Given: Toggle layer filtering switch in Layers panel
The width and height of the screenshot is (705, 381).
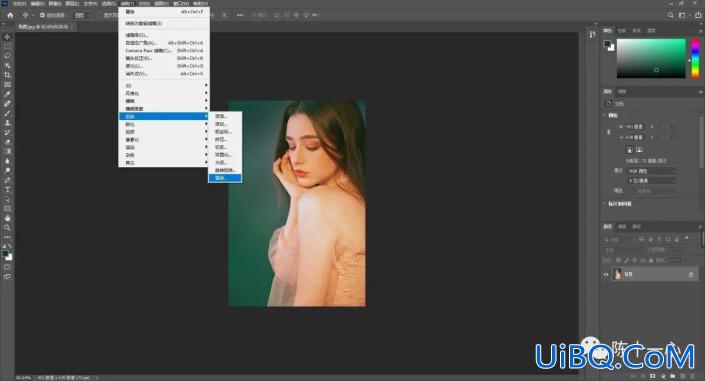Looking at the screenshot, I should click(687, 238).
